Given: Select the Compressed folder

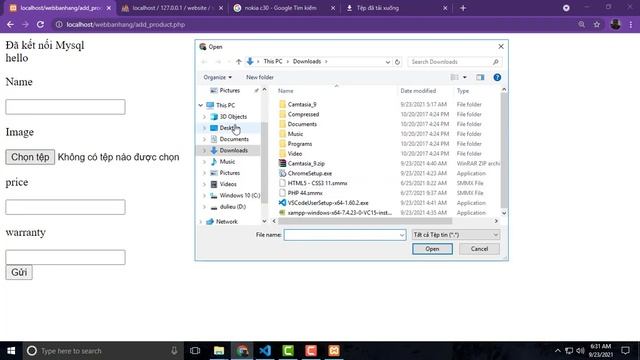Looking at the screenshot, I should pos(299,114).
